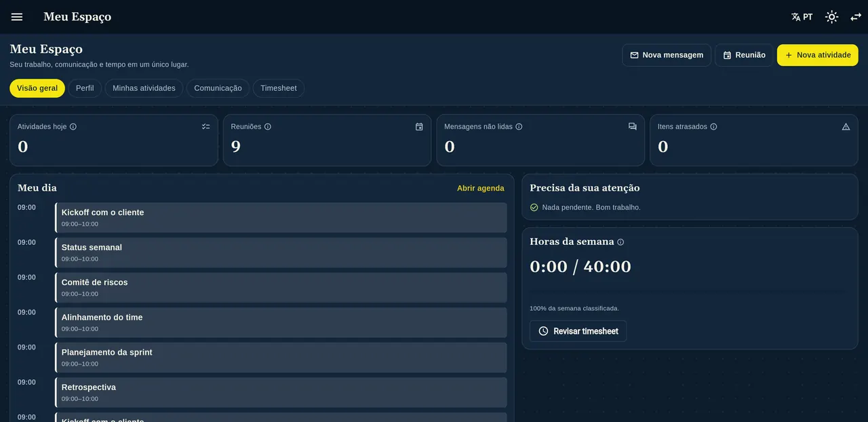
Task: Click the warning triangle on Itens atrasados
Action: pyautogui.click(x=846, y=127)
